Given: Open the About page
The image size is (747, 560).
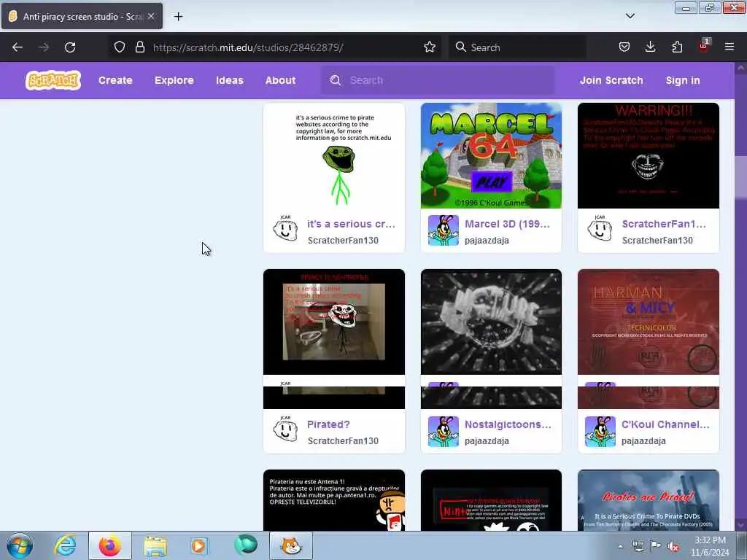Looking at the screenshot, I should (280, 80).
